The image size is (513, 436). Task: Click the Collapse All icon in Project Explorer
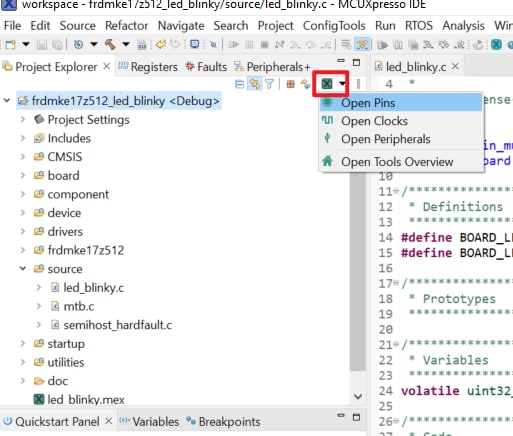click(x=239, y=84)
